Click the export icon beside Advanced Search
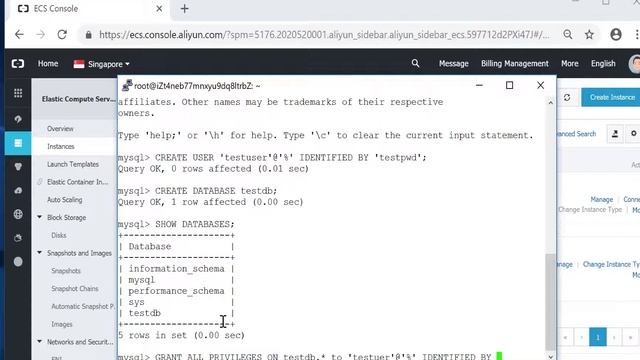The image size is (640, 360). (x=615, y=134)
